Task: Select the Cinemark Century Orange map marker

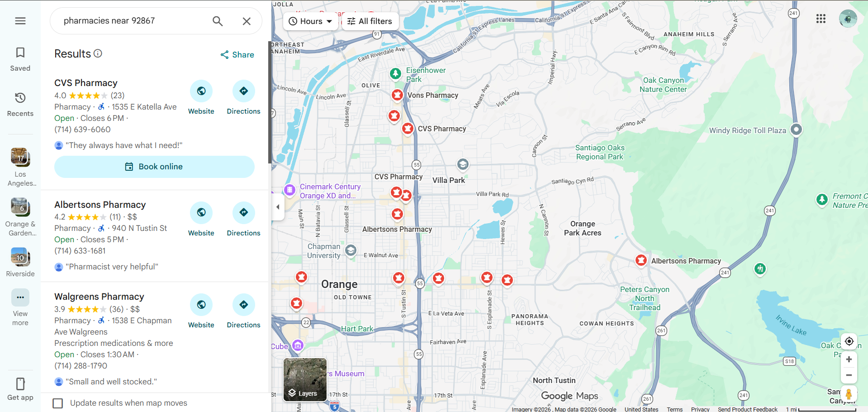Action: click(x=289, y=190)
